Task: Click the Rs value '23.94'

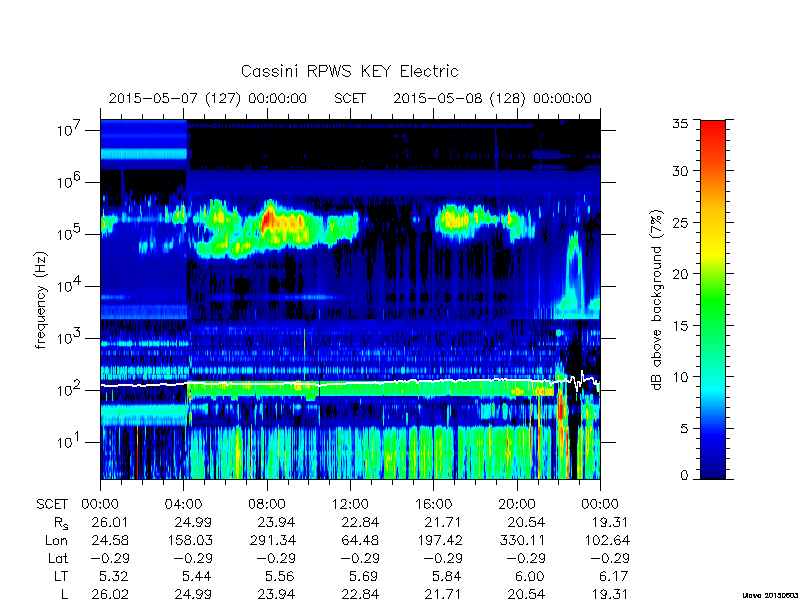Action: pyautogui.click(x=277, y=522)
